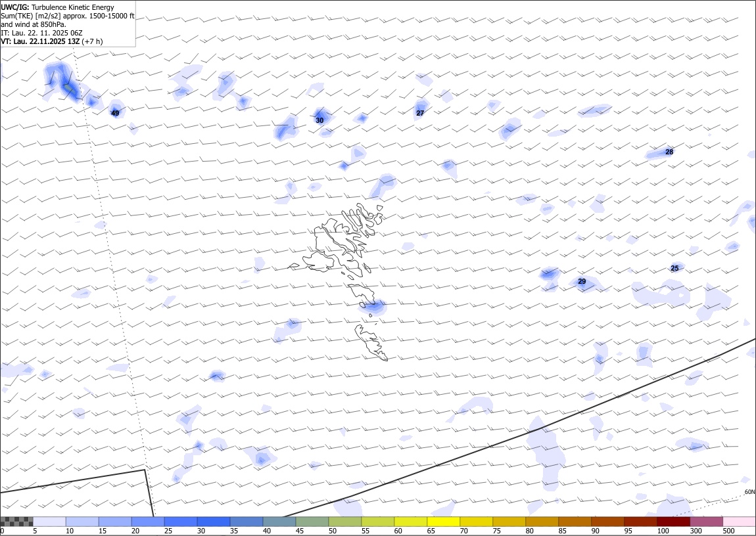Pick the 10–15 light blue legend swatch
Viewport: 756px width, 536px height.
click(x=82, y=522)
